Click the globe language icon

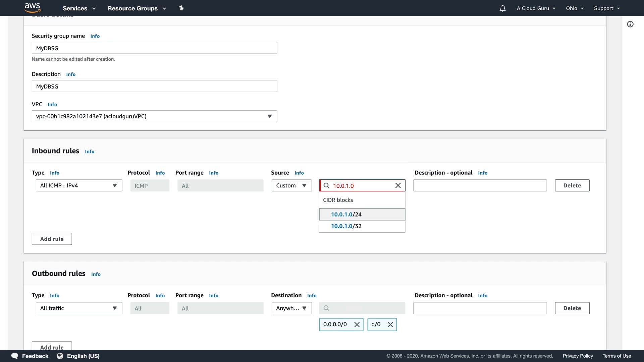tap(60, 356)
